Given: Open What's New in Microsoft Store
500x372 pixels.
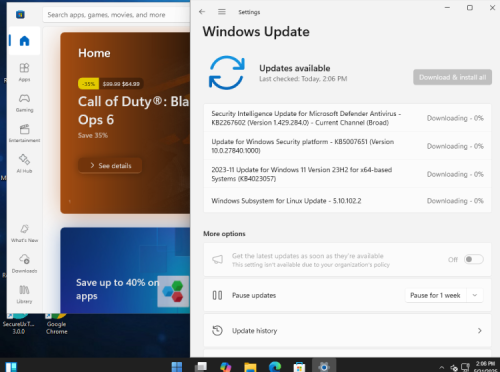Looking at the screenshot, I should 24,233.
